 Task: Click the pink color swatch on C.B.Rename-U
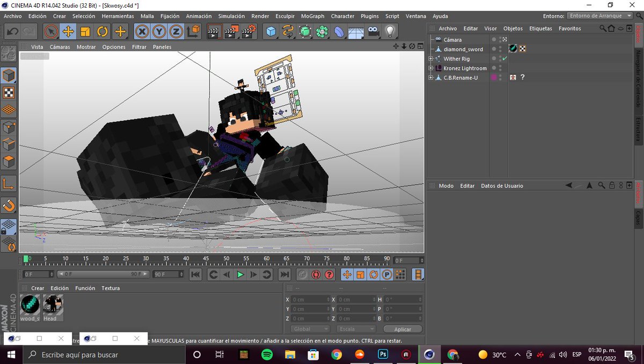pyautogui.click(x=494, y=78)
